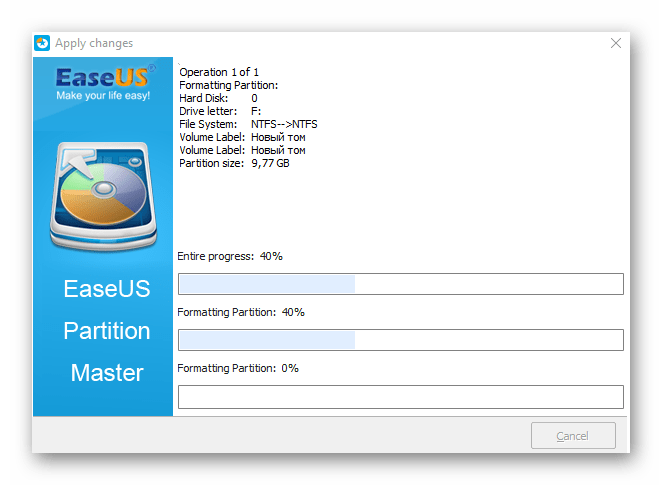Click the 'Partition' word in the sidebar title
Viewport: 662px width, 485px height.
point(107,331)
